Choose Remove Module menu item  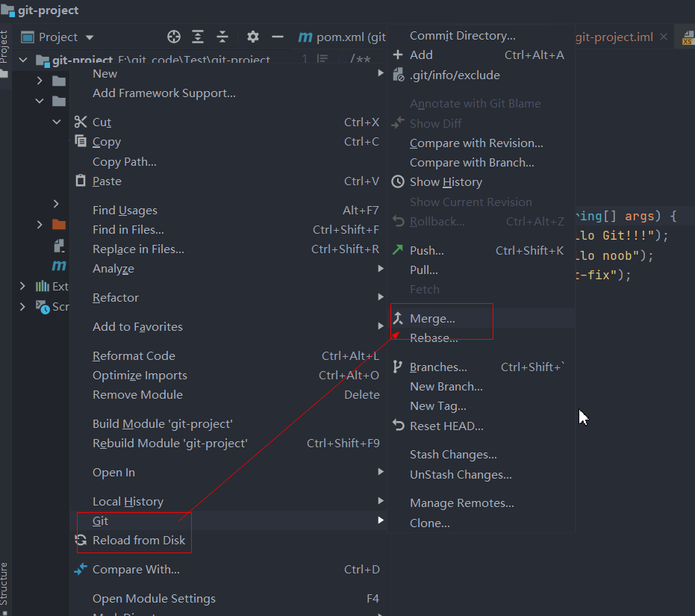pyautogui.click(x=229, y=395)
